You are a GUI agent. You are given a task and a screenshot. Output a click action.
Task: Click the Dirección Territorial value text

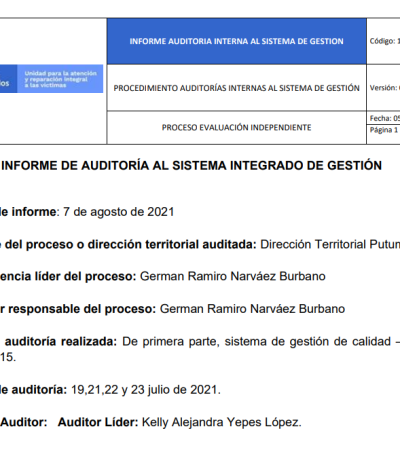tap(330, 244)
